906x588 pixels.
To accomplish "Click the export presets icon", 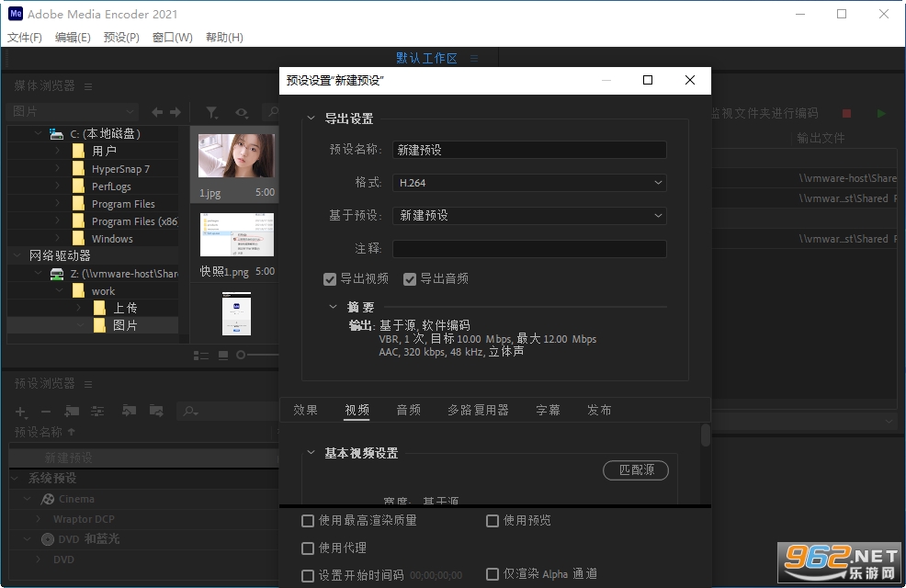I will coord(156,411).
